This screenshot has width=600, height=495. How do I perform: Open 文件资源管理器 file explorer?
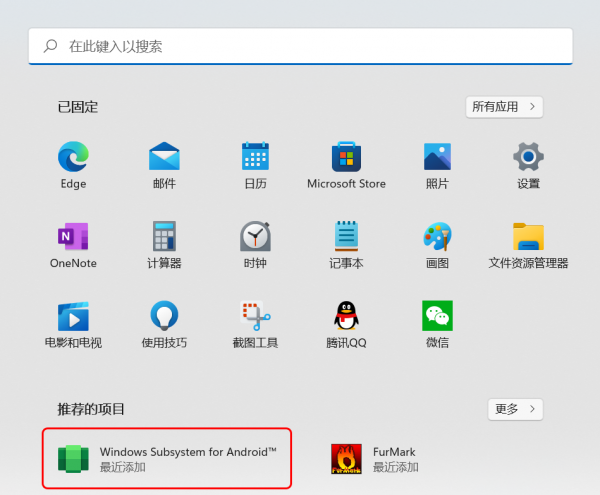coord(528,245)
